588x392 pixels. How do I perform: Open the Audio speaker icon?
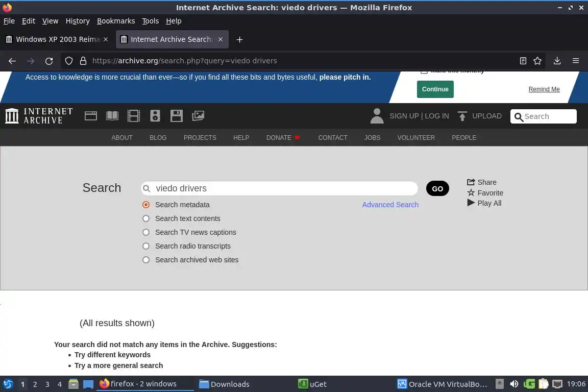click(155, 116)
